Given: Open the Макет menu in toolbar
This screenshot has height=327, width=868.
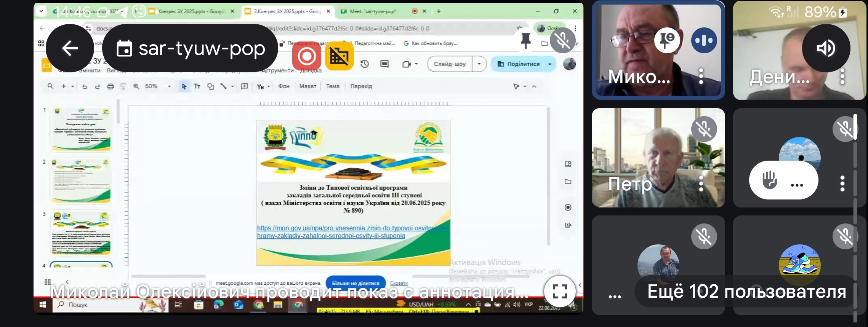Looking at the screenshot, I should [x=307, y=86].
